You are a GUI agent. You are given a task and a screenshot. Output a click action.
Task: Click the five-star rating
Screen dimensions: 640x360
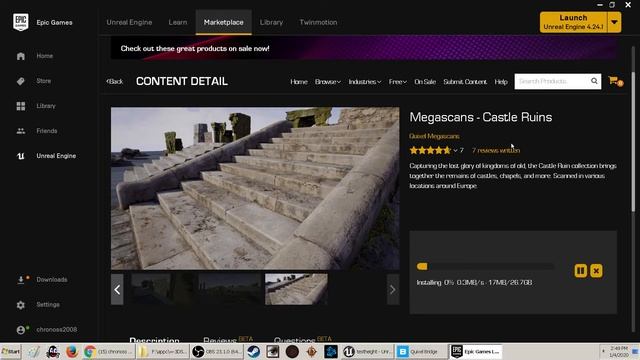click(430, 151)
